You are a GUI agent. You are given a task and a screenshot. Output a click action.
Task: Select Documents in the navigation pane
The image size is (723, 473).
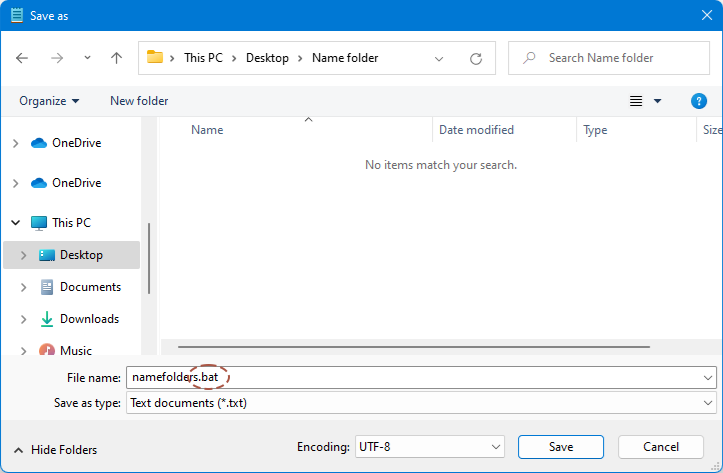(90, 287)
